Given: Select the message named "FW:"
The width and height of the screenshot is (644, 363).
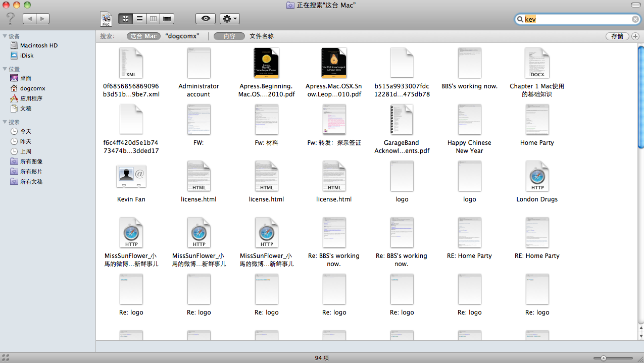Looking at the screenshot, I should pos(199,119).
